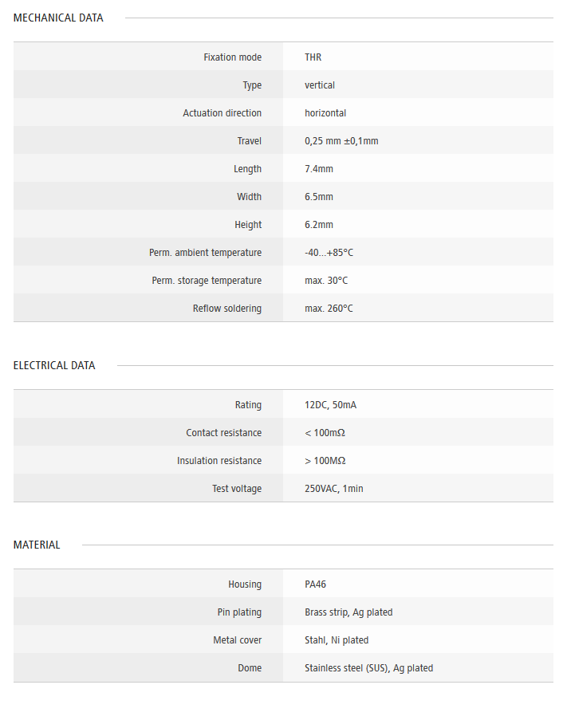Click the THR fixation mode value
This screenshot has width=571, height=728.
coord(313,57)
